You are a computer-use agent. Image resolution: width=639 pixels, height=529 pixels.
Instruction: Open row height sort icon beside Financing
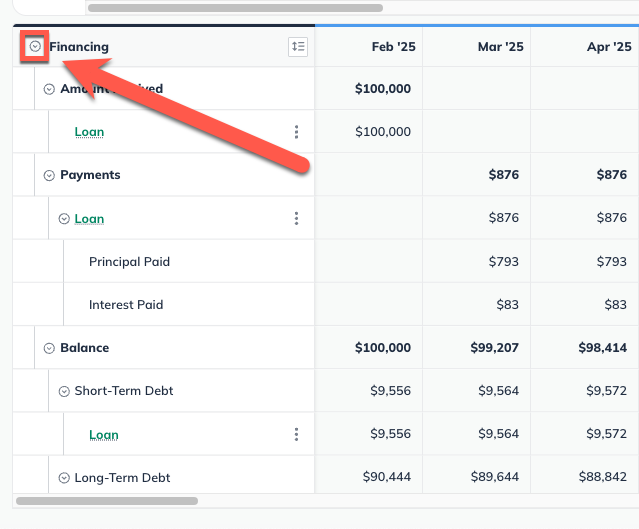tap(298, 46)
